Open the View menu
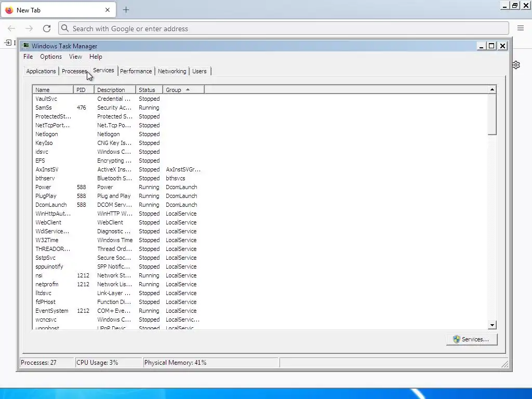Screen dimensions: 532x399 pos(75,57)
